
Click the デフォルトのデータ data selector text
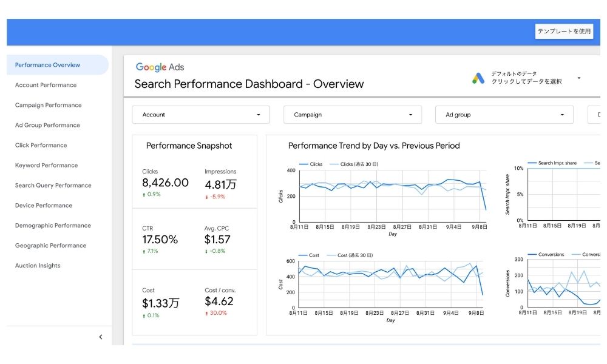pos(514,73)
